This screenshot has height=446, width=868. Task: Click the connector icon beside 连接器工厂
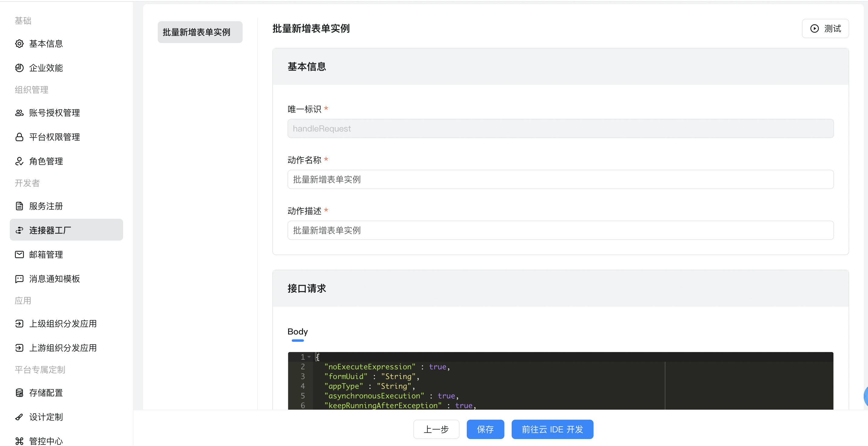[x=19, y=230]
